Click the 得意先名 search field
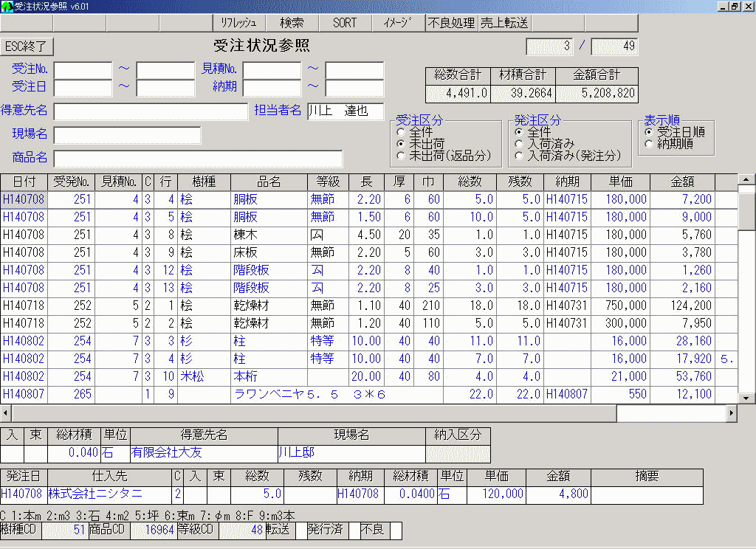756x549 pixels. coord(151,111)
